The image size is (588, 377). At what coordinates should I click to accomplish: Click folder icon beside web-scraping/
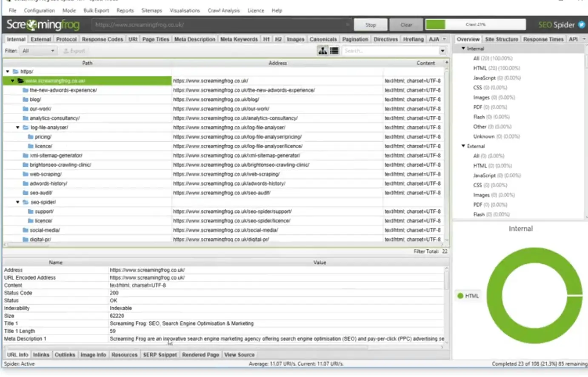pyautogui.click(x=26, y=174)
